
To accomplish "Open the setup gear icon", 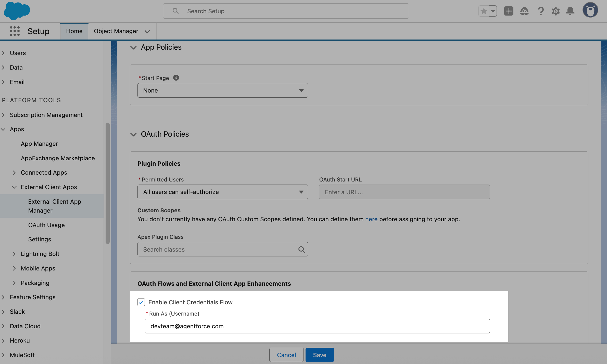I will click(555, 11).
